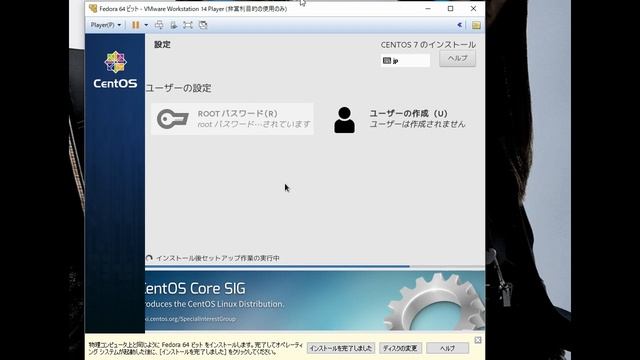The height and width of the screenshot is (360, 640).
Task: Click the removable devices toolbar icon
Action: click(174, 25)
